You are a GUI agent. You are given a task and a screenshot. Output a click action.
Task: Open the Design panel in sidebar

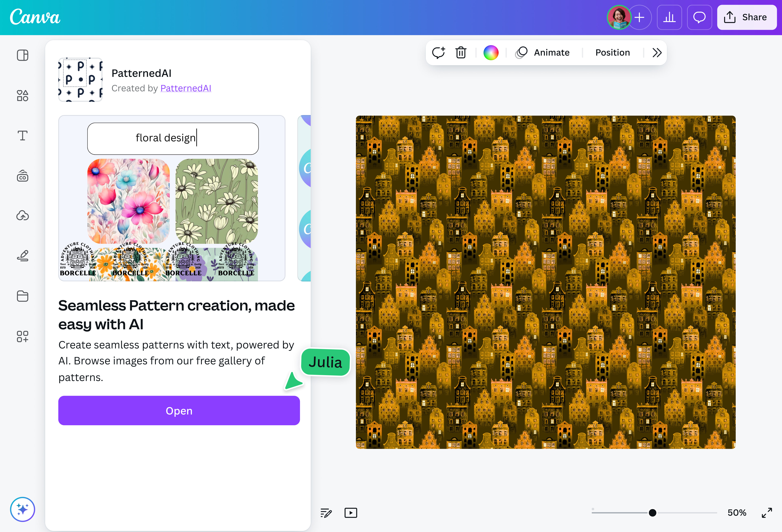click(x=22, y=55)
